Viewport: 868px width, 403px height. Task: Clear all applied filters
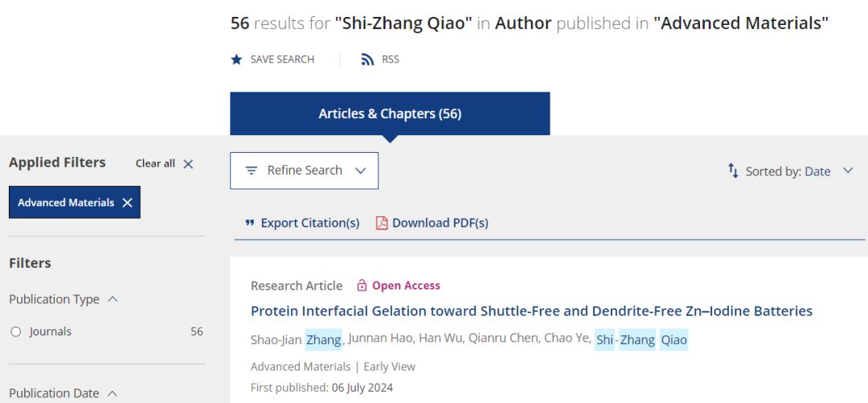click(165, 163)
